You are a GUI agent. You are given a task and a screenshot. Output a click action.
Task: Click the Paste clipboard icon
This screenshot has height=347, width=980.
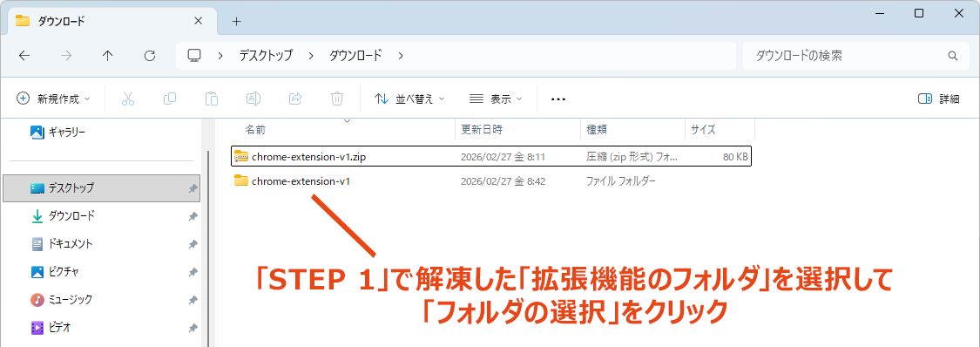point(212,99)
